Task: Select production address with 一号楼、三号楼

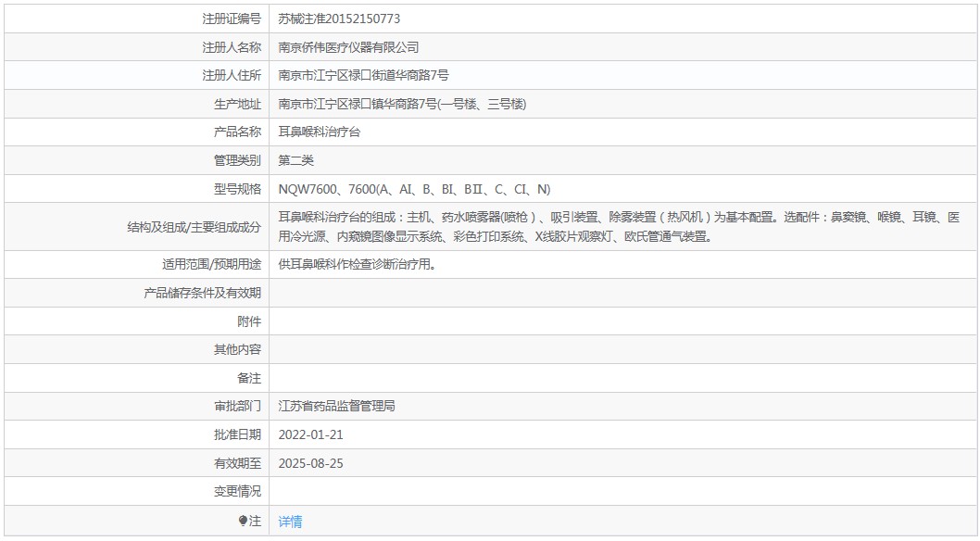Action: (403, 105)
